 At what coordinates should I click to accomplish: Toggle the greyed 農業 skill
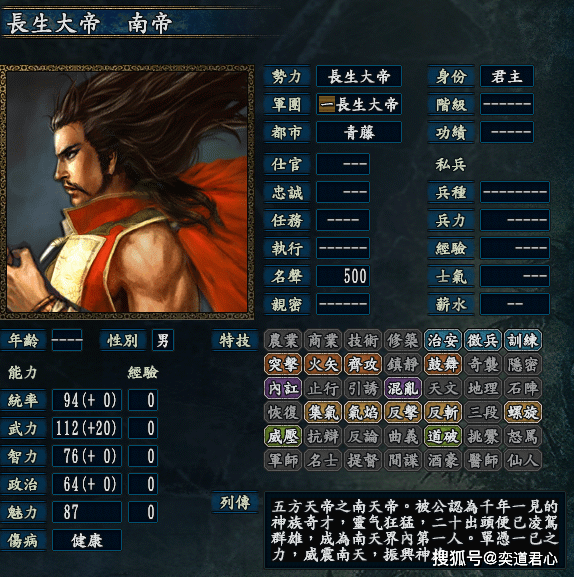pyautogui.click(x=283, y=340)
